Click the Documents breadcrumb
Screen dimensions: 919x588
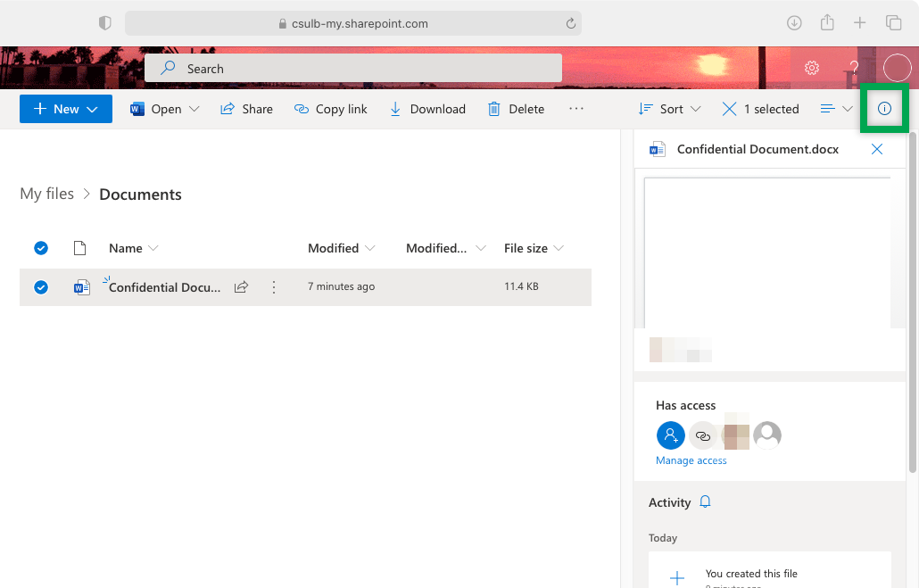[140, 194]
